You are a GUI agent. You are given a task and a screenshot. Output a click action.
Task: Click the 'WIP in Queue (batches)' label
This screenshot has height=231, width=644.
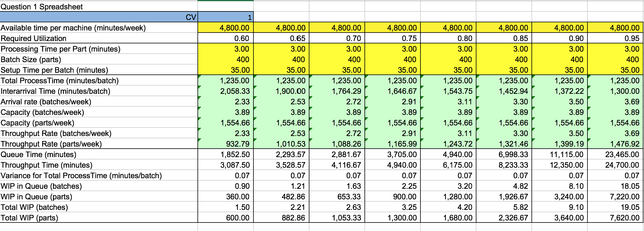point(41,186)
